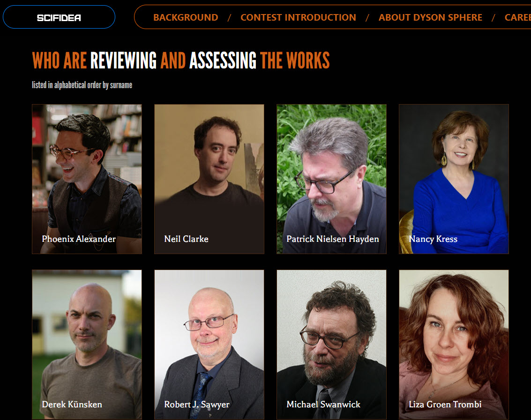Image resolution: width=531 pixels, height=420 pixels.
Task: Click Robert J. Sawyer's portrait
Action: (x=209, y=345)
